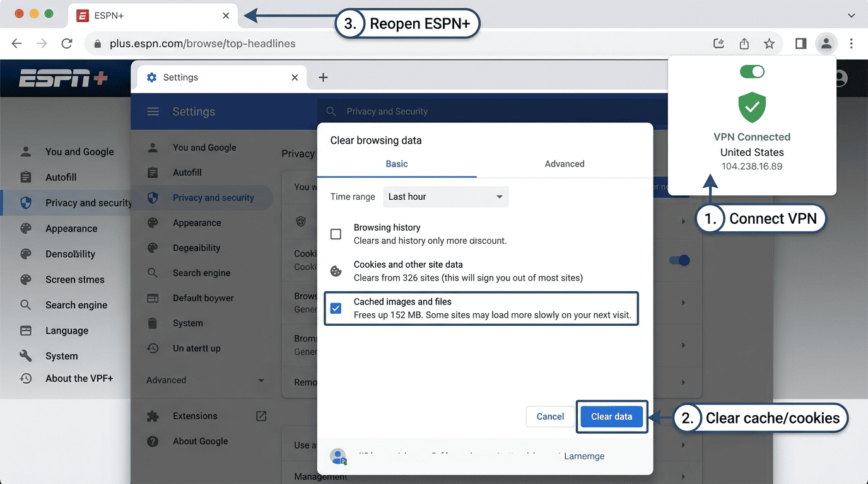Screen dimensions: 868x484
Task: Switch to the Basic tab
Action: point(397,164)
